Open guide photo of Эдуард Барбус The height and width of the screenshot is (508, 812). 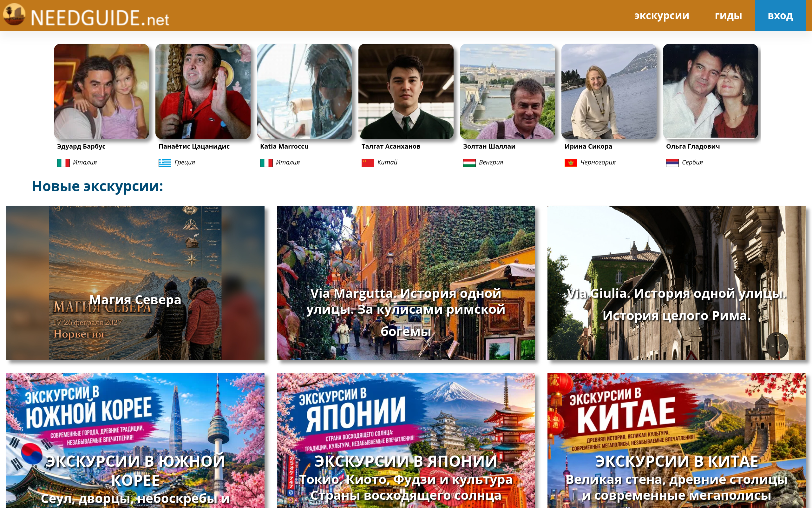[x=101, y=91]
